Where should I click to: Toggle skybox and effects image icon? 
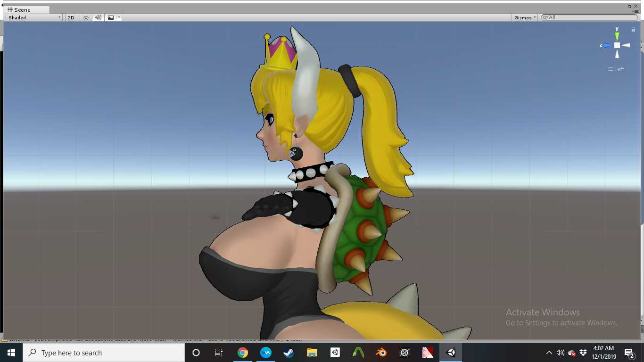point(111,17)
